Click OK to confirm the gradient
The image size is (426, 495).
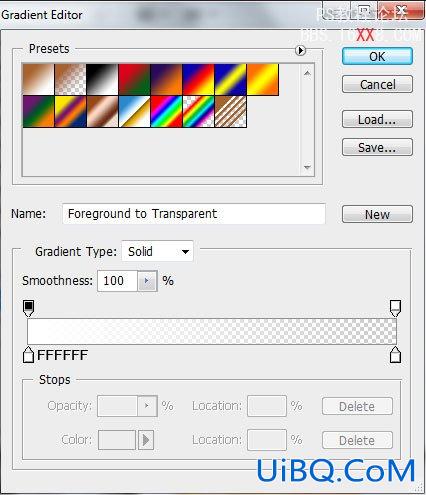click(377, 56)
